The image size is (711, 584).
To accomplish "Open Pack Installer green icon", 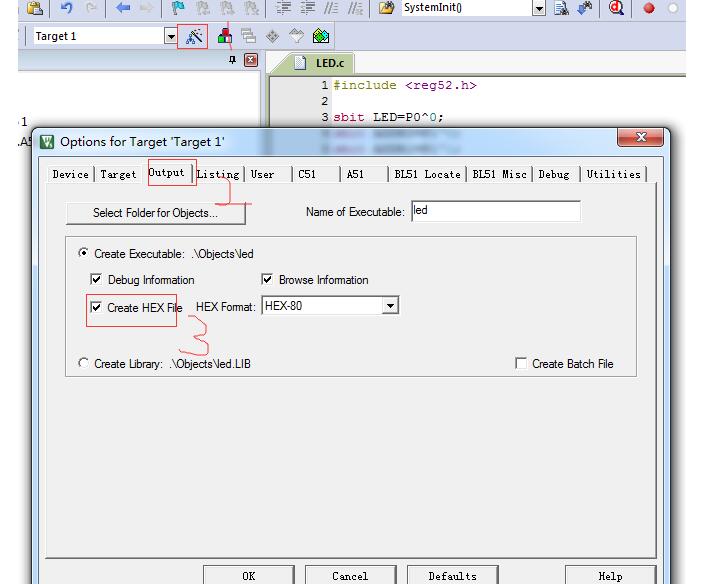I will coord(321,36).
